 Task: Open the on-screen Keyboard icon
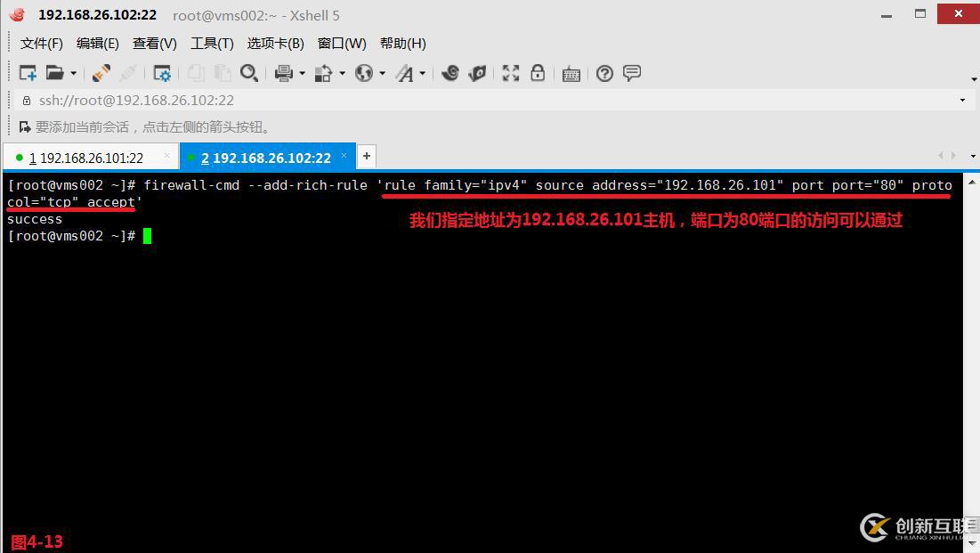571,73
